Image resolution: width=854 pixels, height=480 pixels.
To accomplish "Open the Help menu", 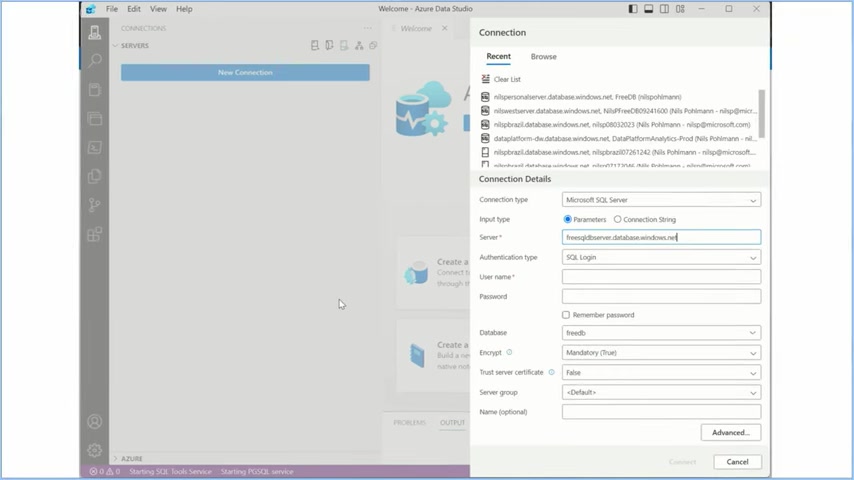I will click(x=184, y=9).
